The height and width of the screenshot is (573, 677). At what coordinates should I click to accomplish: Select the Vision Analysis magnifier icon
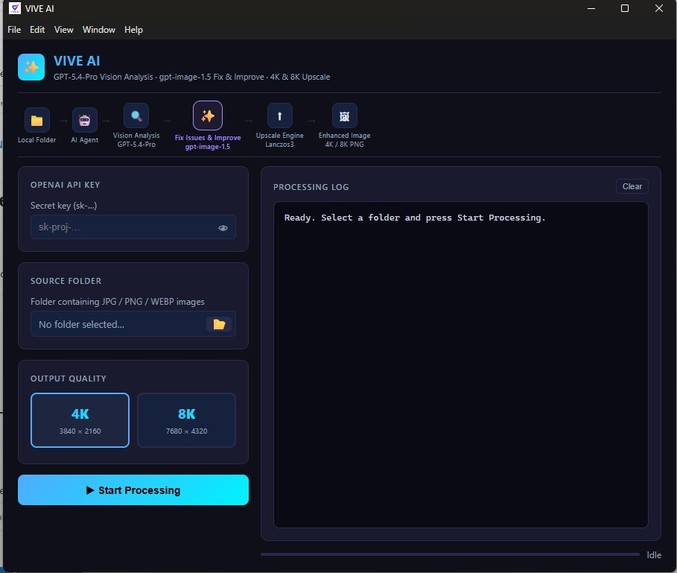coord(136,116)
